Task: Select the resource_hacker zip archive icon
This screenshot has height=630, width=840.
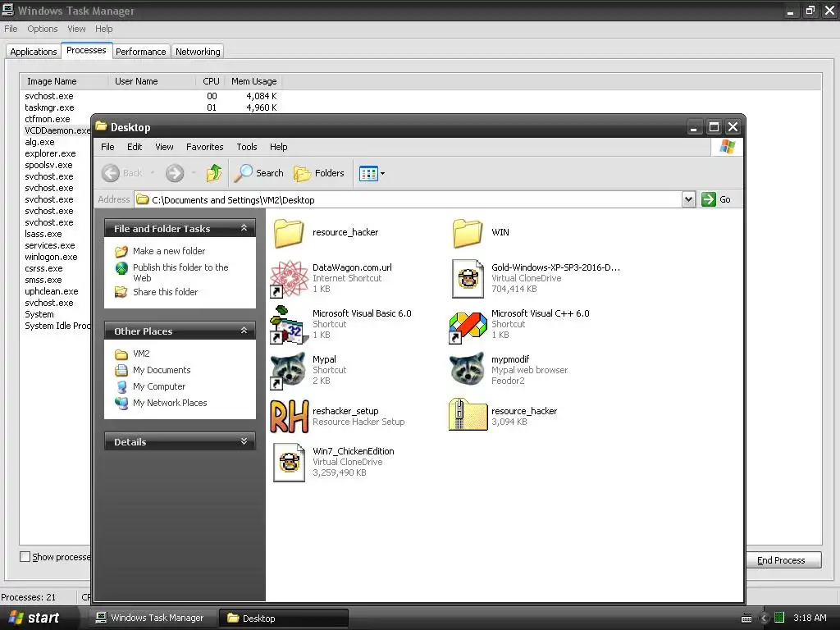Action: (468, 415)
